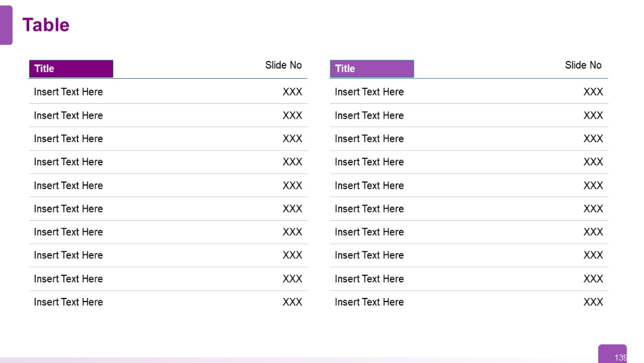
Task: Select the slide number badge showing 139
Action: (613, 354)
